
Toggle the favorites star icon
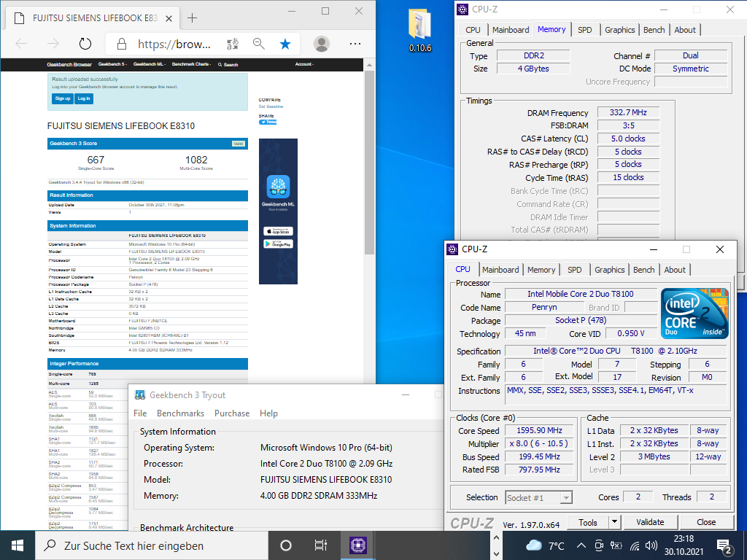[x=285, y=44]
